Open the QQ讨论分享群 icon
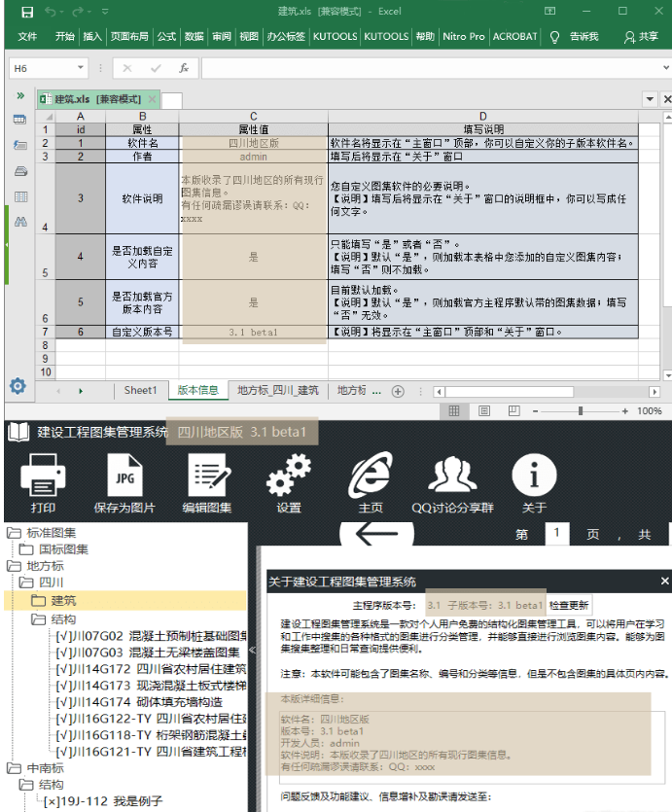 tap(452, 483)
